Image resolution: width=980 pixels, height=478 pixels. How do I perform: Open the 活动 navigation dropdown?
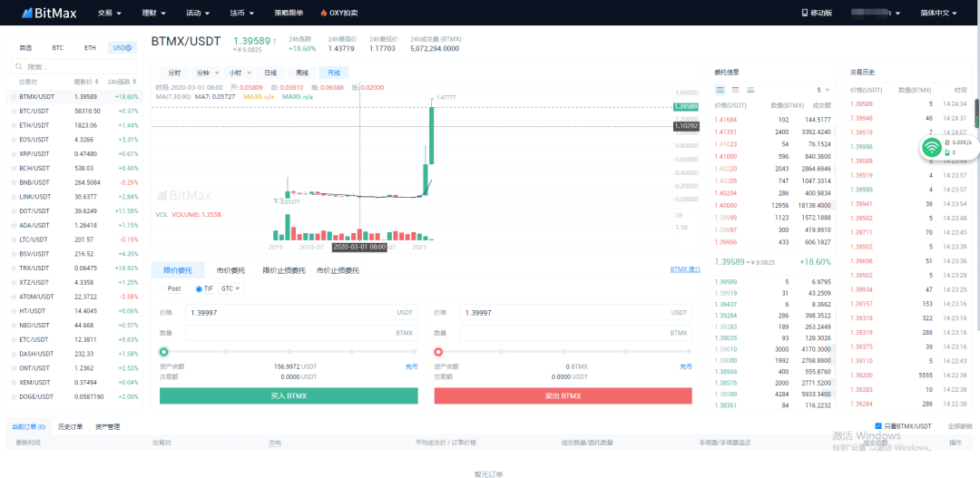pos(198,13)
